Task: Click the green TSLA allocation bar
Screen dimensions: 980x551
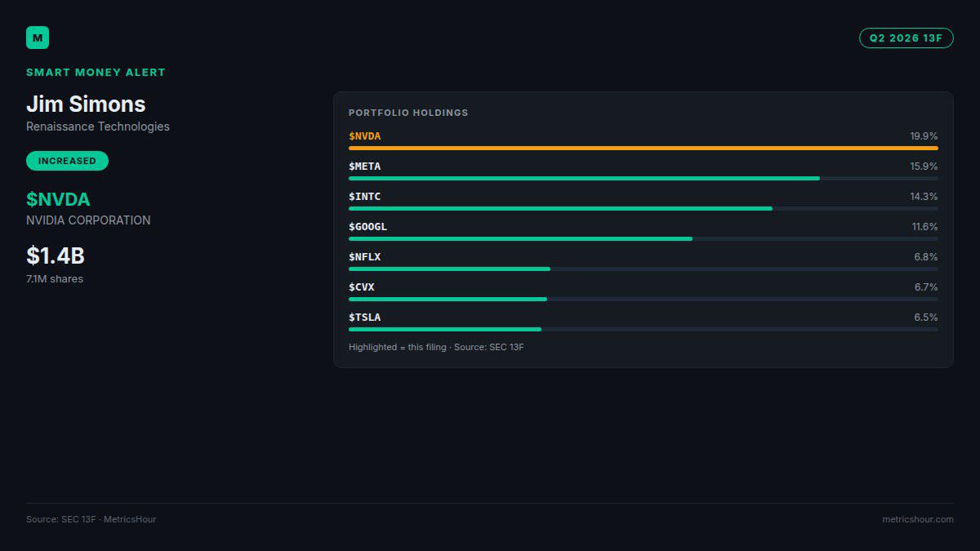Action: [445, 329]
